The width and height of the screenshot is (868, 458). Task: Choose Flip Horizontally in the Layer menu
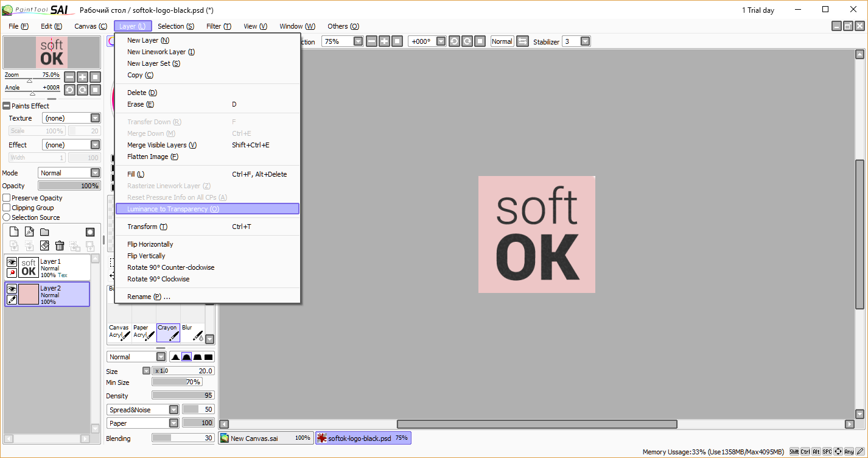(208, 244)
